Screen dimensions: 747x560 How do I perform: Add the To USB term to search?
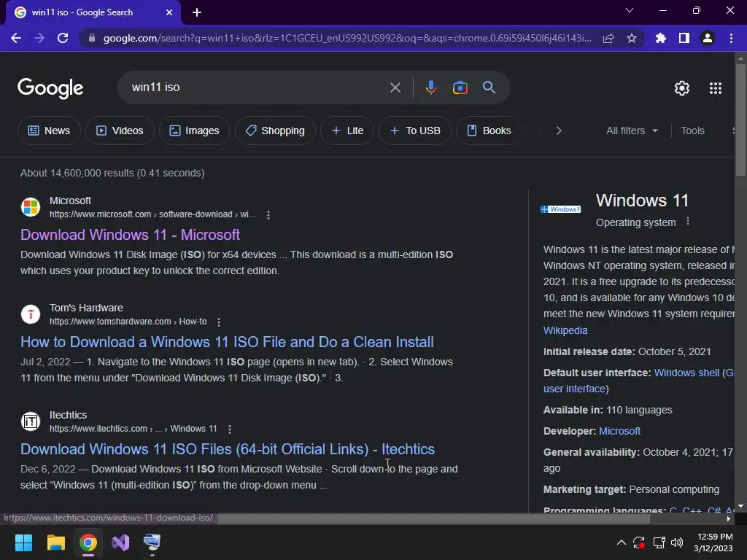coord(415,131)
